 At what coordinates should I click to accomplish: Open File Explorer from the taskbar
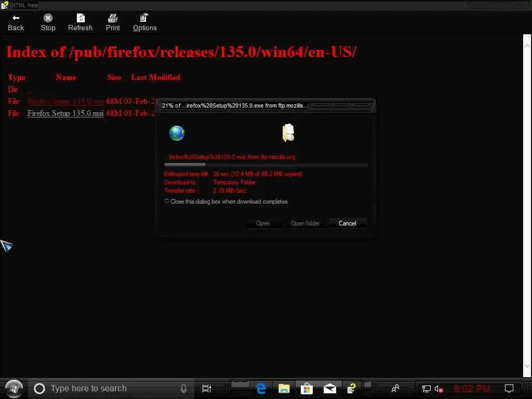tap(284, 389)
